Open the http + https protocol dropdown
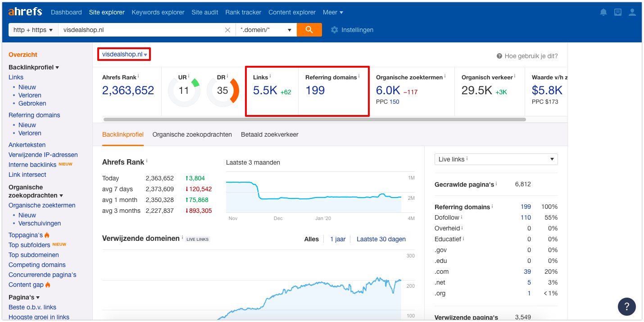 (x=33, y=30)
